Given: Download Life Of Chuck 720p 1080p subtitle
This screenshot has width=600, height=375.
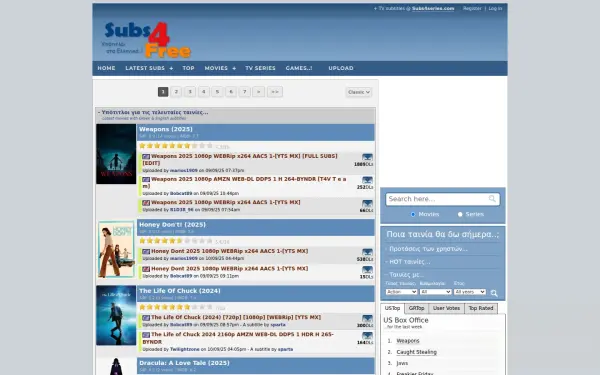Looking at the screenshot, I should 367,318.
